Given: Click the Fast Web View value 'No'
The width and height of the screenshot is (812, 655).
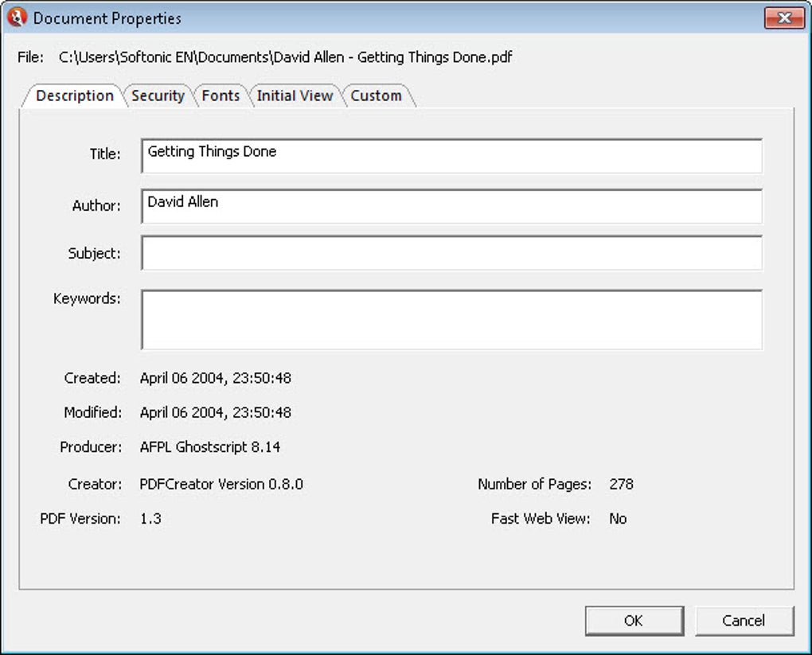Looking at the screenshot, I should [x=618, y=519].
